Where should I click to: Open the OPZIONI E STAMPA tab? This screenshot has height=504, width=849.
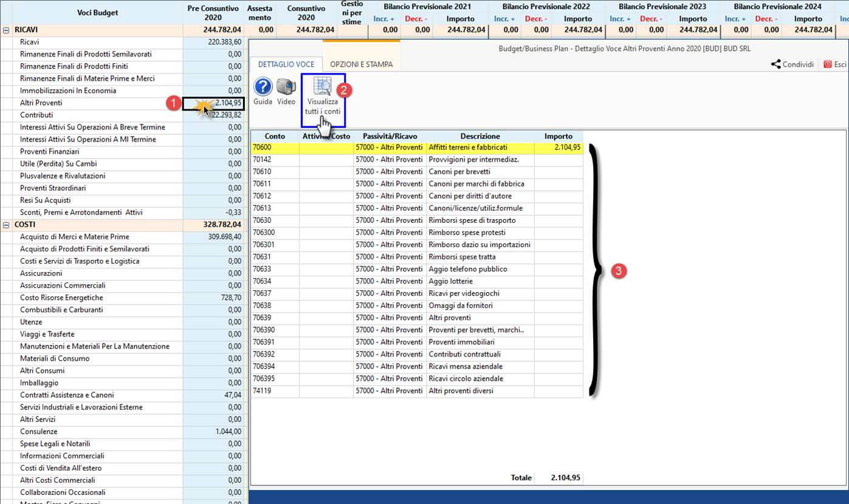point(361,64)
